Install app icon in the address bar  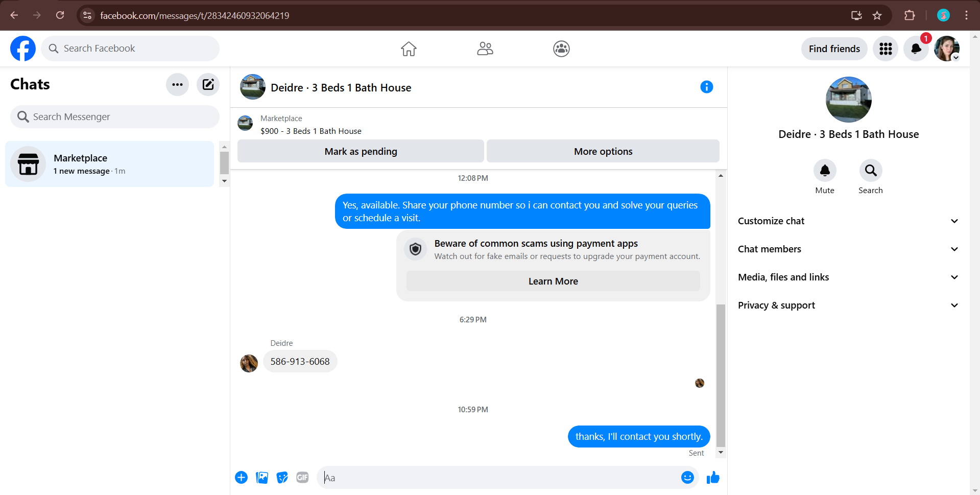pos(856,15)
